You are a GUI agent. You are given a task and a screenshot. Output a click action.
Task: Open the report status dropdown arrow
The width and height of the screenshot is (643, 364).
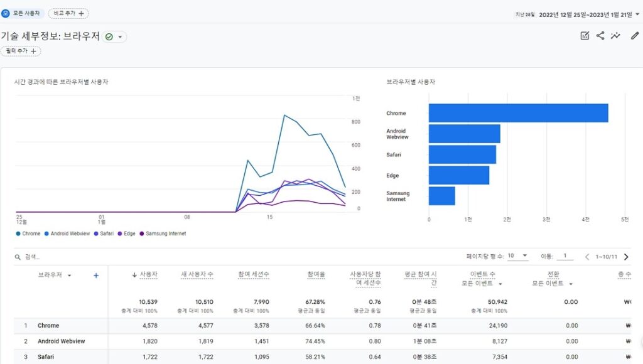(x=120, y=37)
